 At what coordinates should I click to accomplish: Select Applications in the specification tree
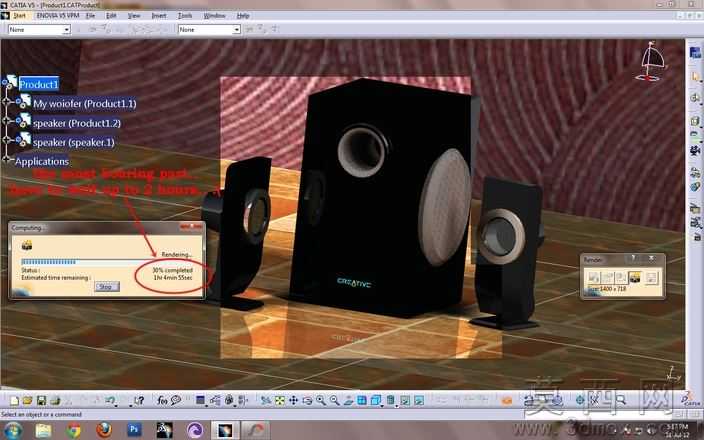click(42, 161)
